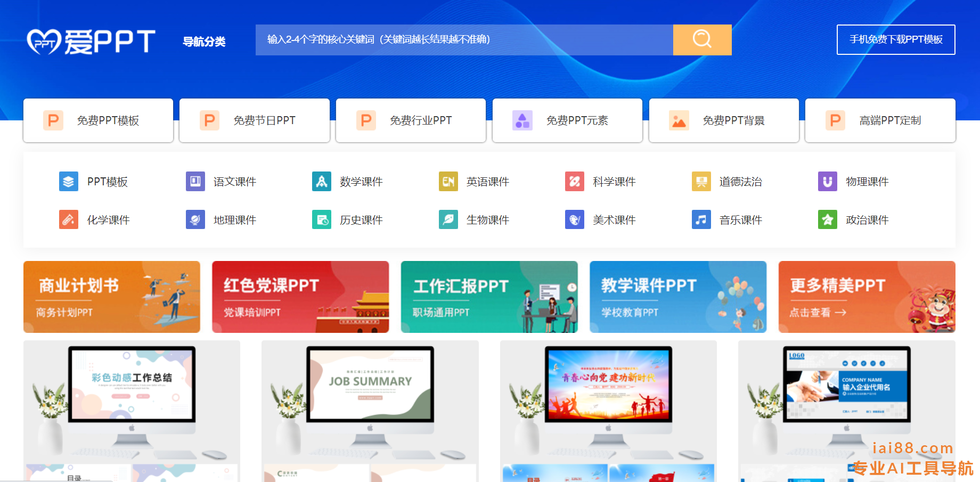
Task: Click the 道德法治 scale icon
Action: (701, 181)
